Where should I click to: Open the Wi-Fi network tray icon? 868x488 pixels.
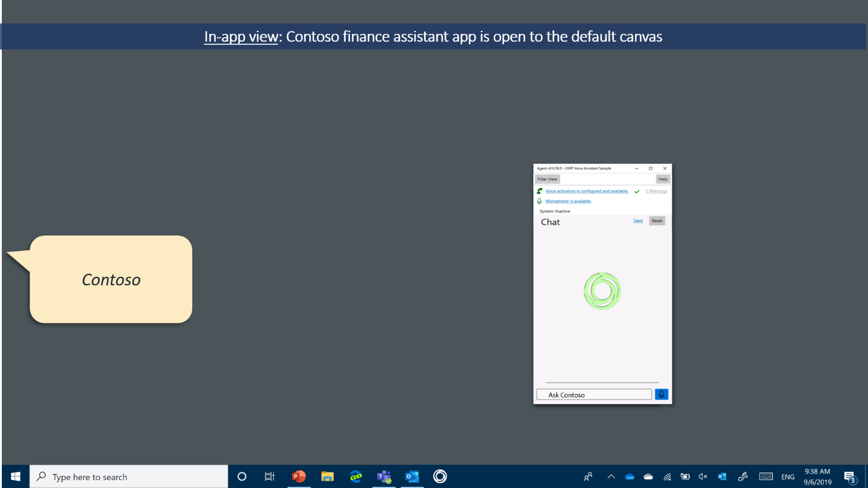click(667, 477)
